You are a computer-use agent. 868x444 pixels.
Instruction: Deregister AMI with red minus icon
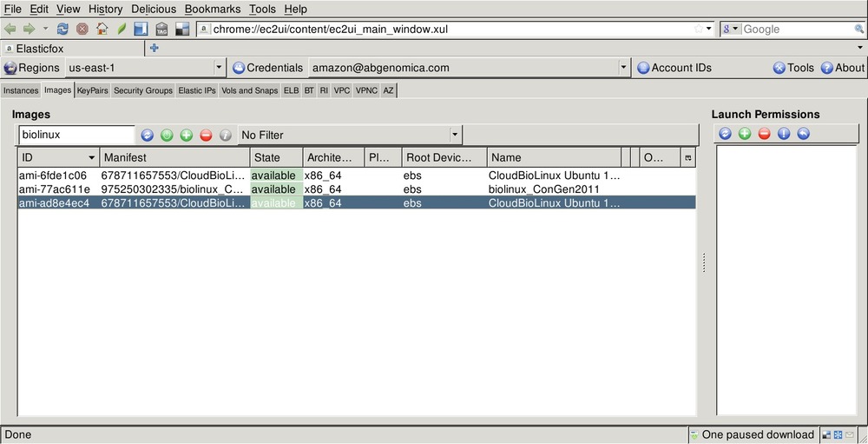point(206,136)
